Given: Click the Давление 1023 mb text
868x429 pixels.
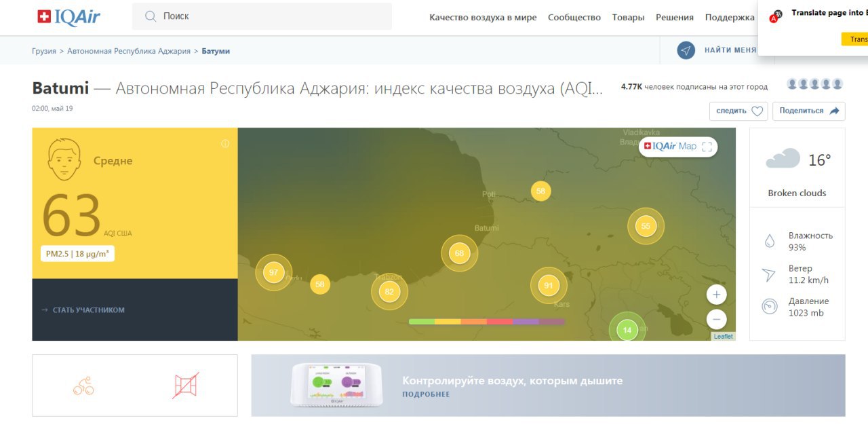Looking at the screenshot, I should [x=808, y=307].
